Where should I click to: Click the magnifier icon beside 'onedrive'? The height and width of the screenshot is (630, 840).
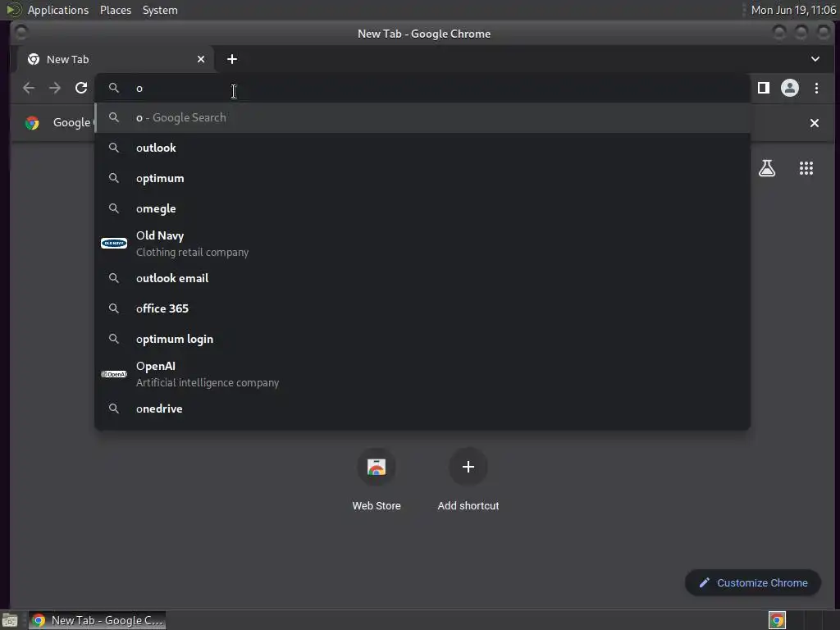pyautogui.click(x=113, y=409)
